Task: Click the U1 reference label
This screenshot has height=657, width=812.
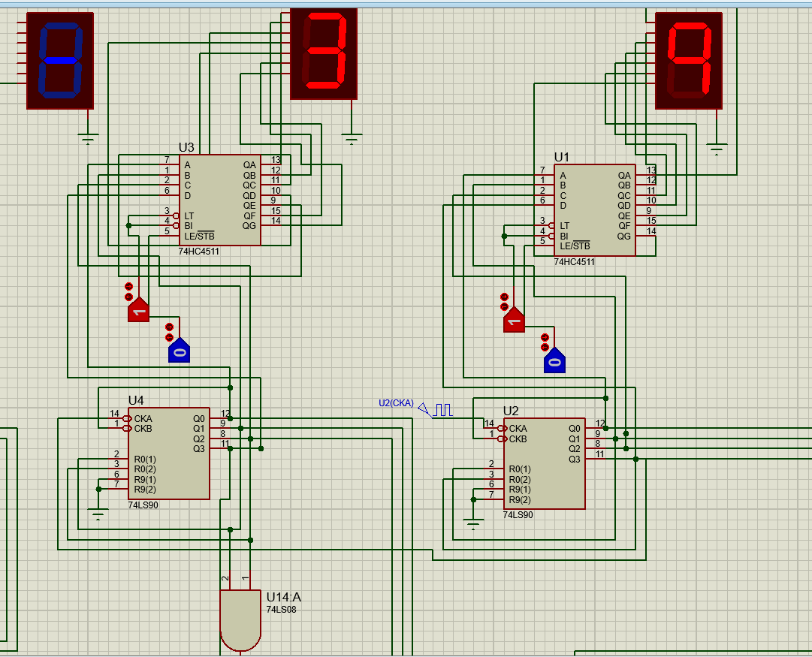Action: tap(562, 158)
